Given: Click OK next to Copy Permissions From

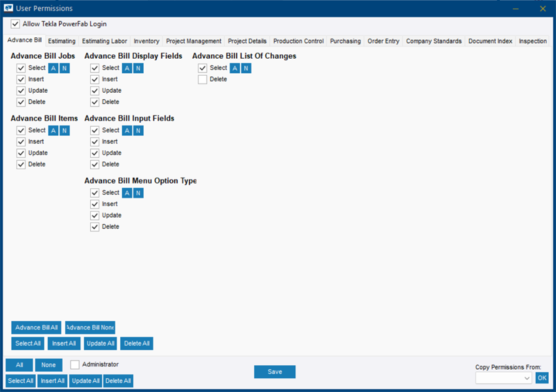Looking at the screenshot, I should coord(542,378).
